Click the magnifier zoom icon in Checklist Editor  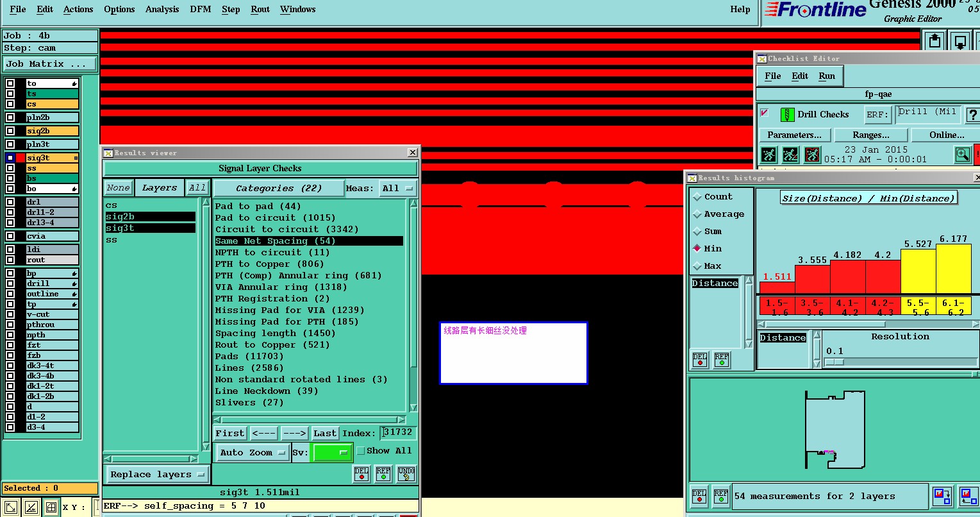coord(962,155)
